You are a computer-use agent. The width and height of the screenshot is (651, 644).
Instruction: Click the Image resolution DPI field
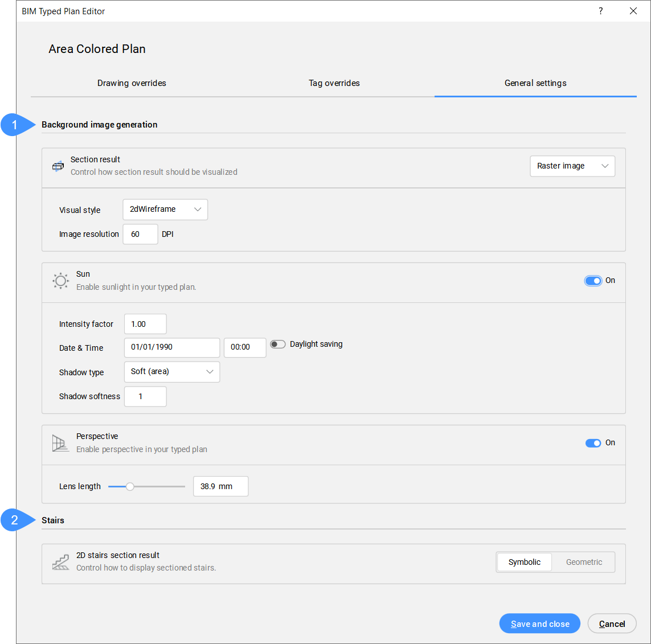[140, 234]
